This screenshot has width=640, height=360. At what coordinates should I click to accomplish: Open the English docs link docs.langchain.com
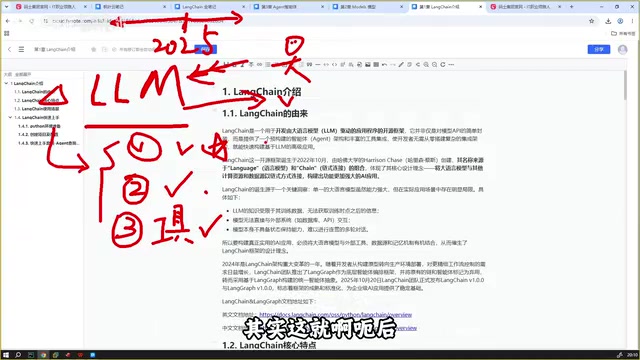(336, 315)
